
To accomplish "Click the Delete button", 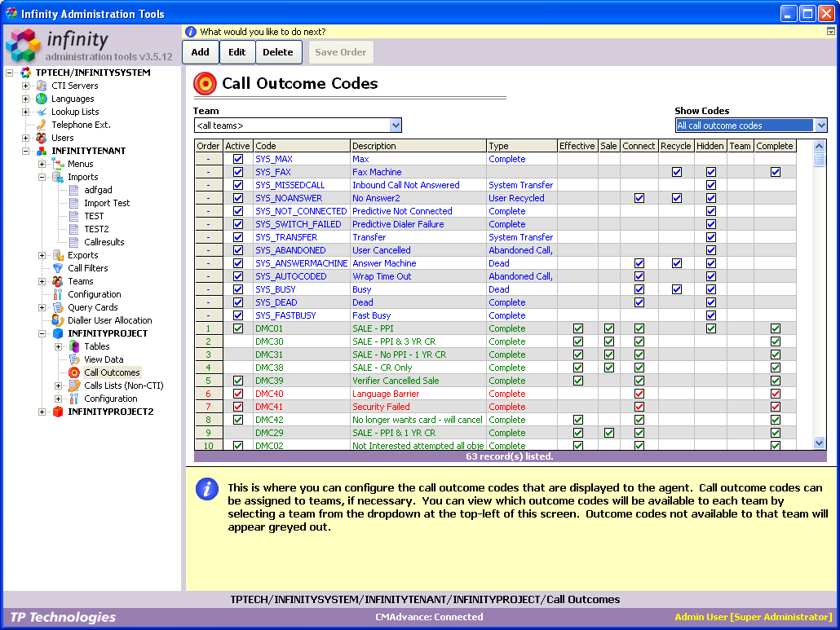I will pos(278,52).
